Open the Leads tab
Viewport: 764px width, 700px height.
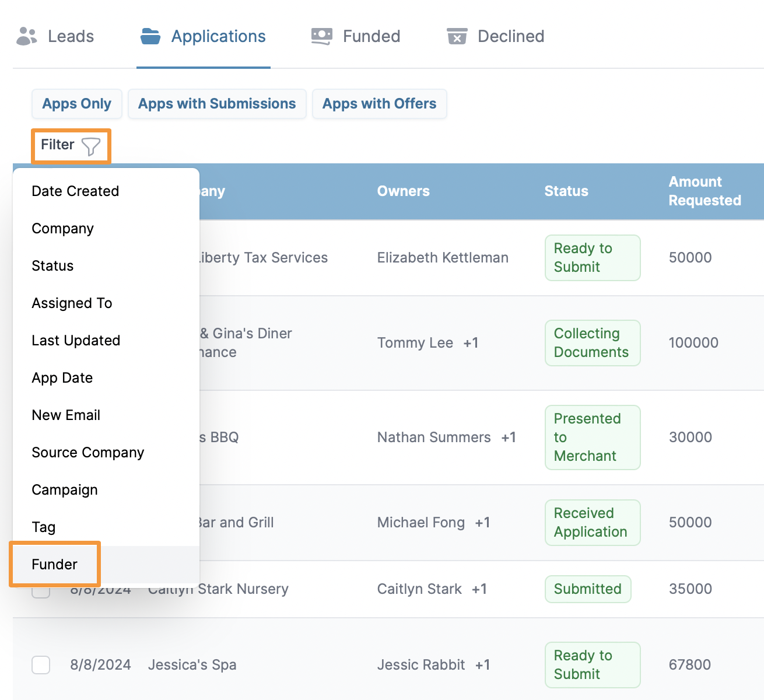[55, 36]
